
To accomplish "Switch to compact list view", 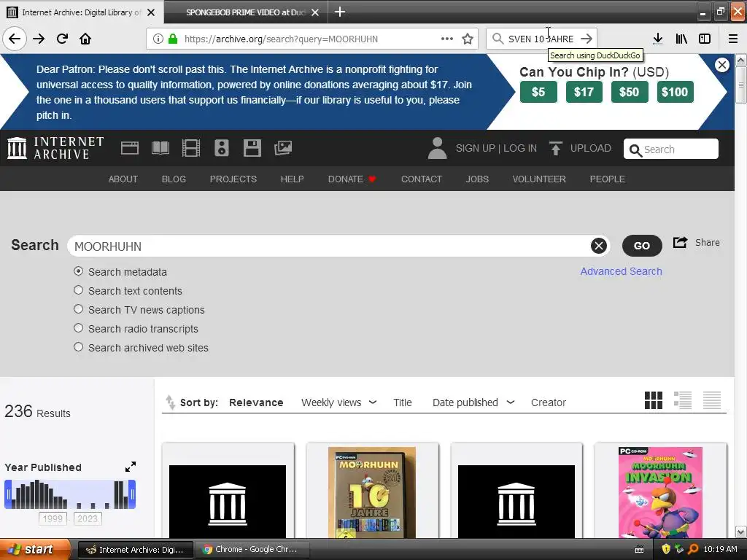I will point(712,400).
